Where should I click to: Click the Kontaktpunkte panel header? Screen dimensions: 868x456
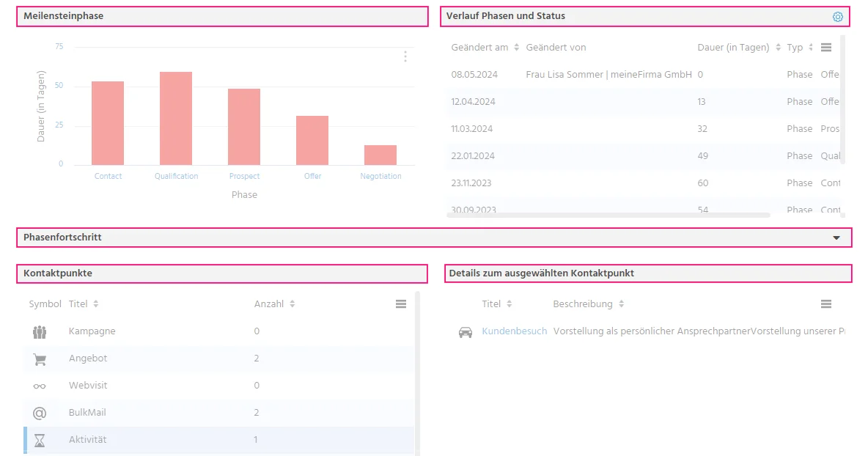(222, 274)
